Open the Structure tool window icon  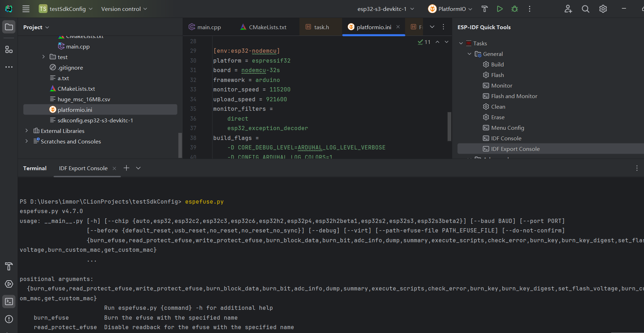point(9,49)
